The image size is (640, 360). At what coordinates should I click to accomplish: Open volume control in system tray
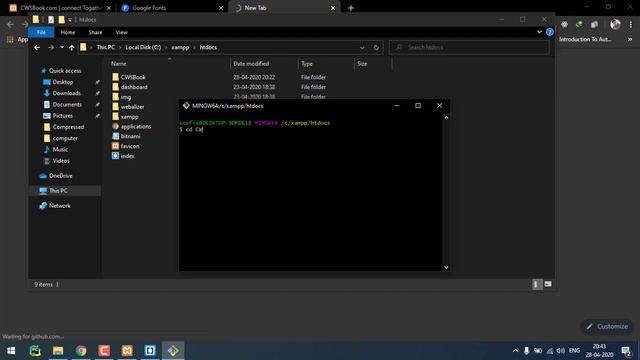click(x=561, y=351)
